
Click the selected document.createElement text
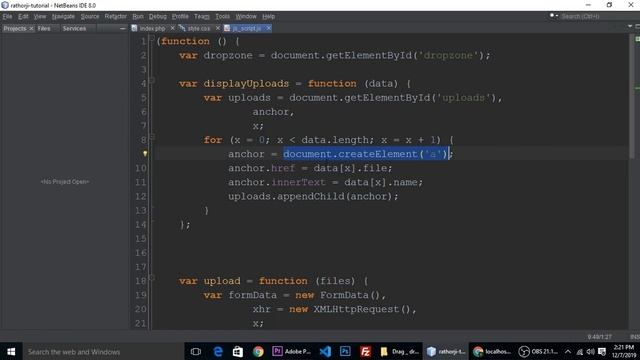click(366, 154)
